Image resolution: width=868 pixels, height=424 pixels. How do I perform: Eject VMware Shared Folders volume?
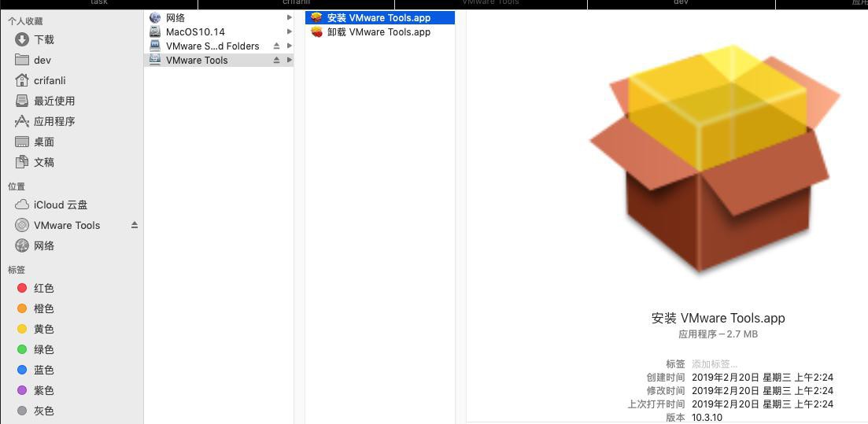pos(276,46)
